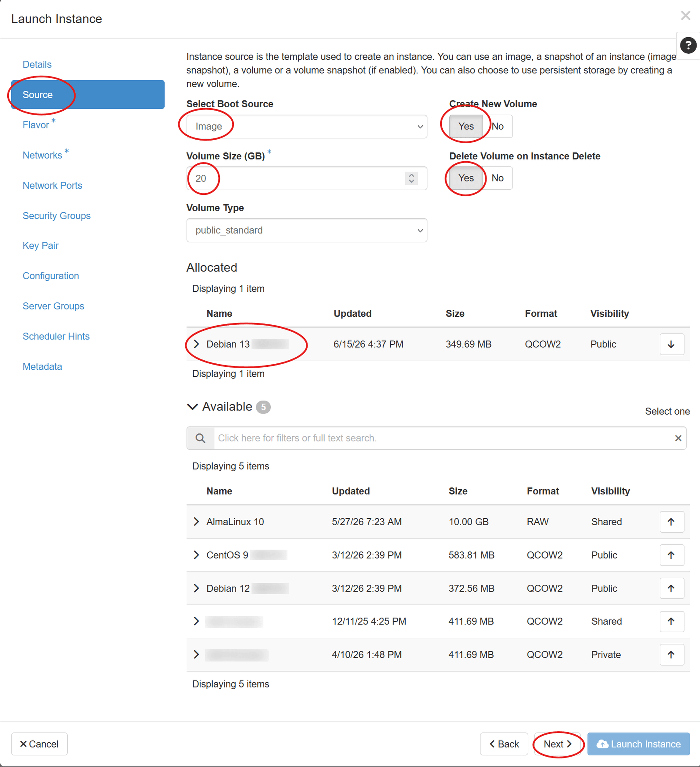This screenshot has width=700, height=767.
Task: Remove Debian 13 with the down arrow
Action: (x=671, y=344)
